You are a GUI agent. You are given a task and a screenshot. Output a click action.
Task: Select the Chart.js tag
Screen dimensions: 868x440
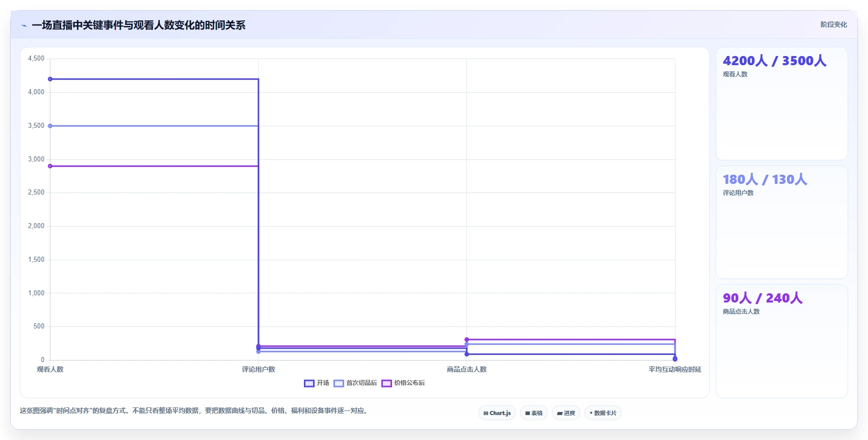click(x=497, y=413)
